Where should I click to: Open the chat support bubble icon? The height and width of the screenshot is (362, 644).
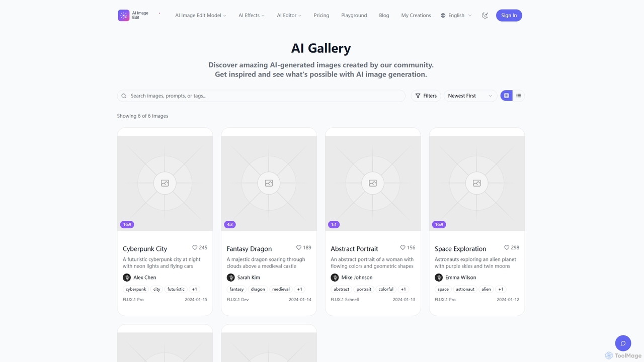623,343
